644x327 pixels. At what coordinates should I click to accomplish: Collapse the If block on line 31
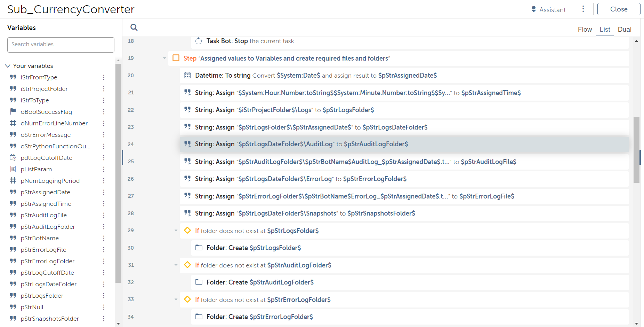pyautogui.click(x=176, y=265)
